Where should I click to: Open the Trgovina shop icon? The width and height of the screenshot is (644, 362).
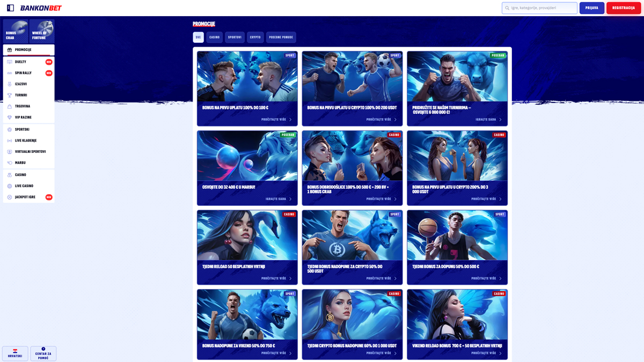pos(10,107)
